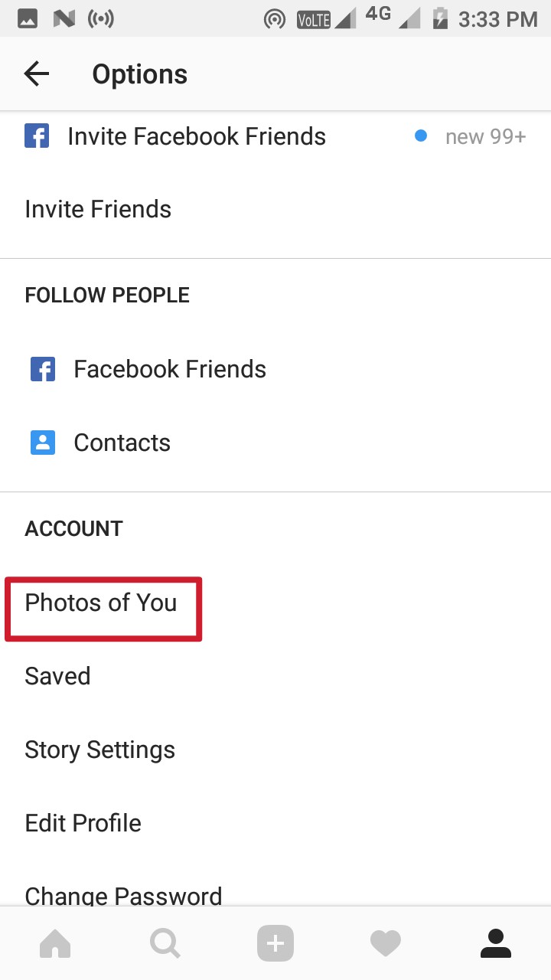Viewport: 551px width, 980px height.
Task: Open Photos of You
Action: click(101, 603)
